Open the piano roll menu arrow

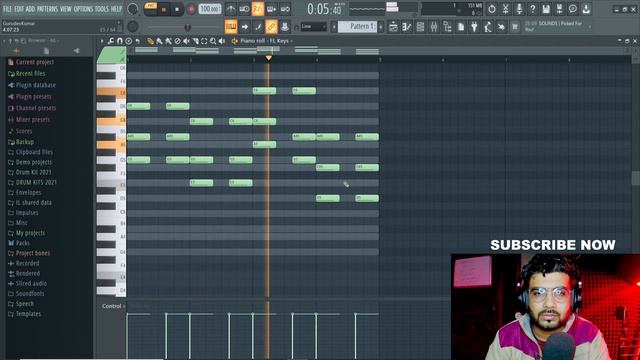[x=102, y=41]
